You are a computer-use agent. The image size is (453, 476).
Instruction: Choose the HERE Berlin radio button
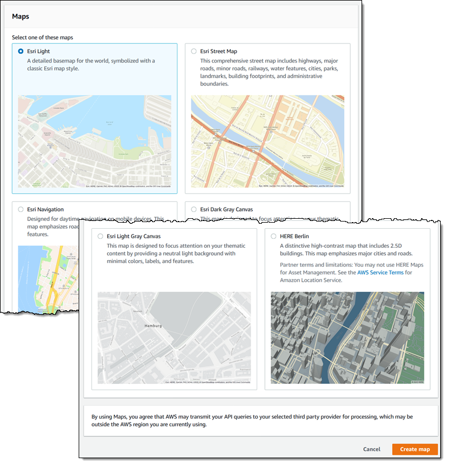(x=273, y=236)
